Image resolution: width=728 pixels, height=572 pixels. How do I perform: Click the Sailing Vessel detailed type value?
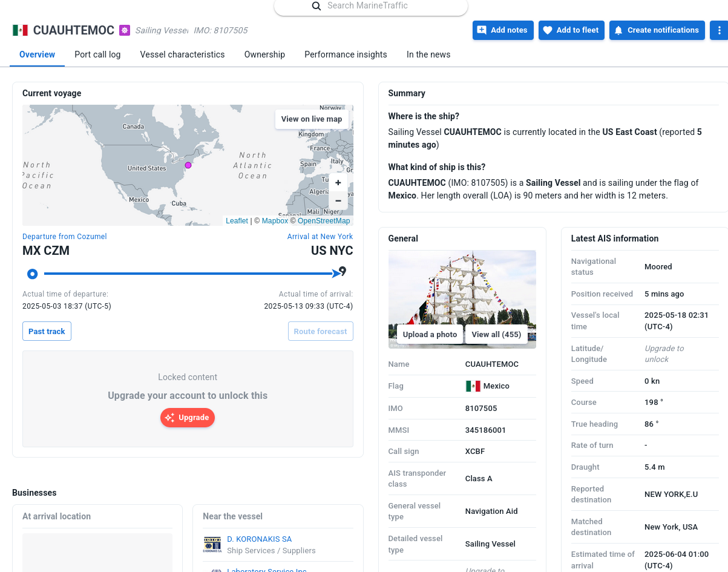tap(490, 544)
